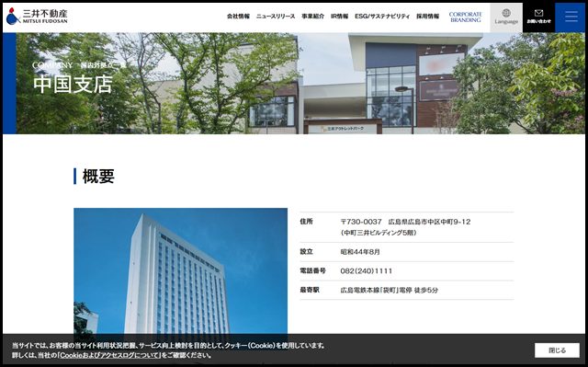The width and height of the screenshot is (588, 367).
Task: Open the 事業紹介 menu
Action: [312, 17]
